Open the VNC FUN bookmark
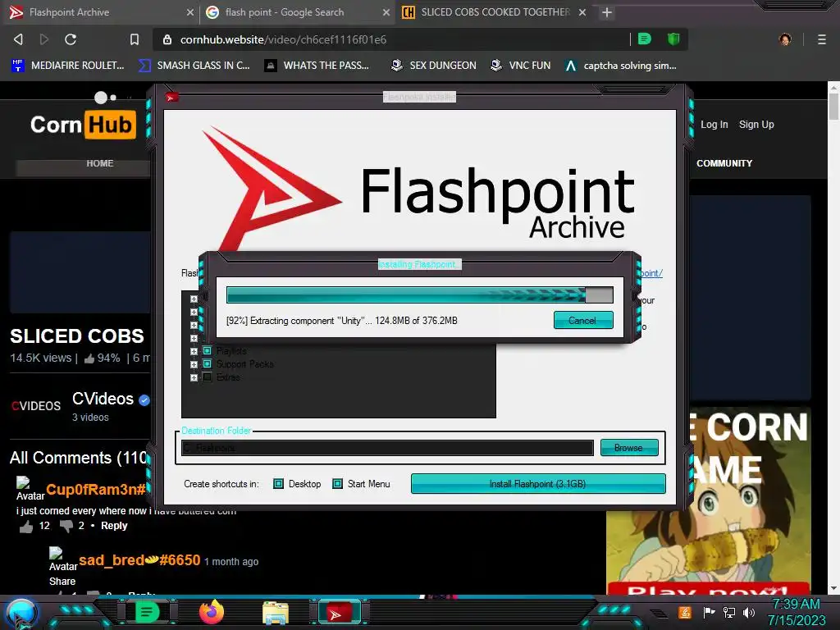840x630 pixels. [520, 66]
